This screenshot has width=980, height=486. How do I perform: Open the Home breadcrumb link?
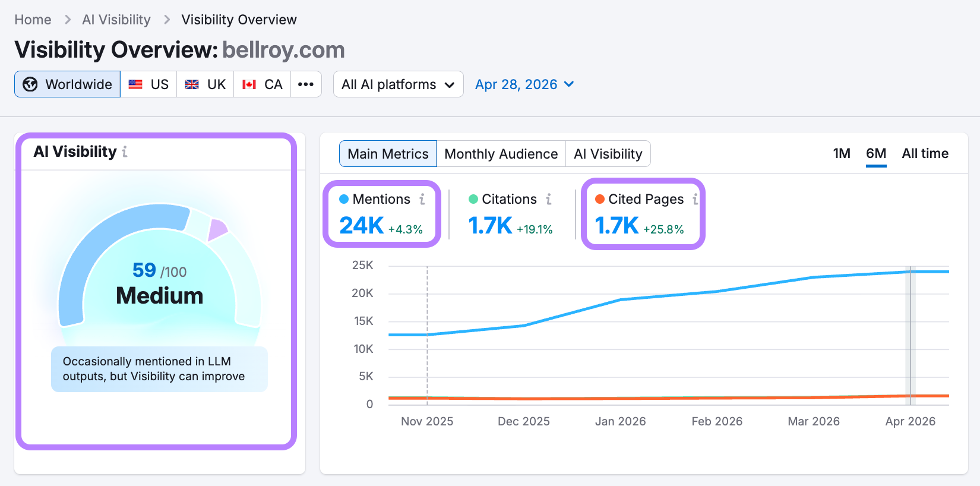click(33, 20)
